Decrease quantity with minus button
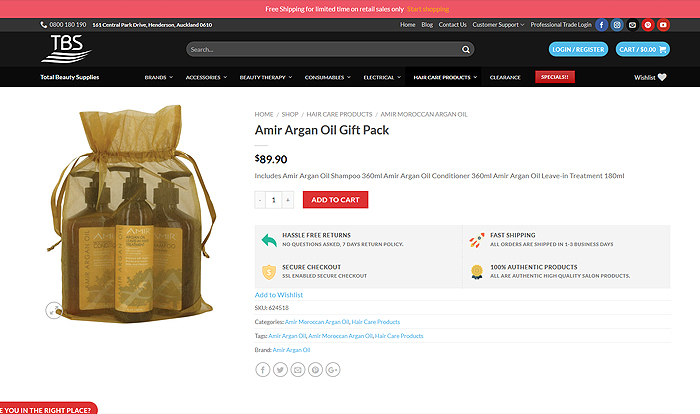Screen dimensions: 700x414 point(260,200)
